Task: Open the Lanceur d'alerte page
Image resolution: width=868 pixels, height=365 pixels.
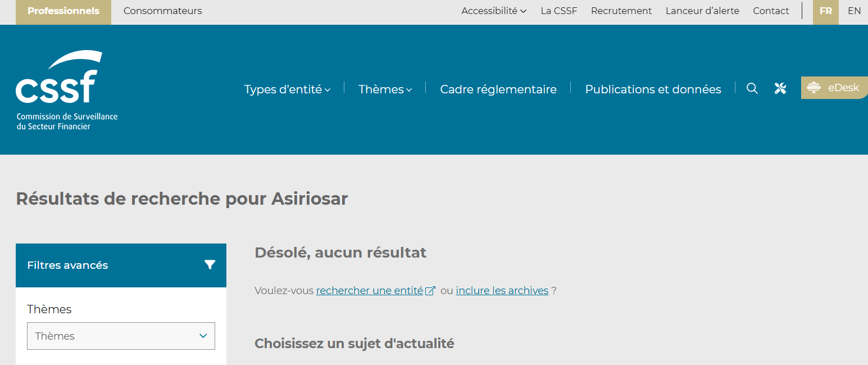Action: [x=702, y=11]
